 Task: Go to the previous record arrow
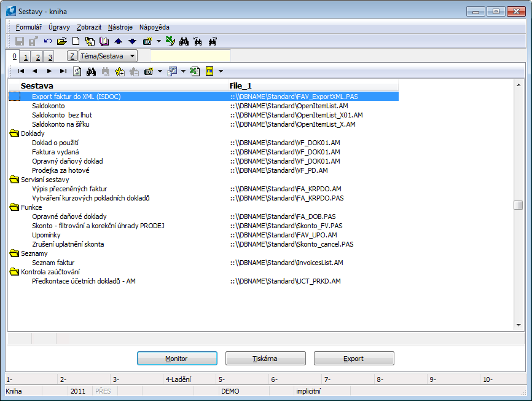coord(34,71)
